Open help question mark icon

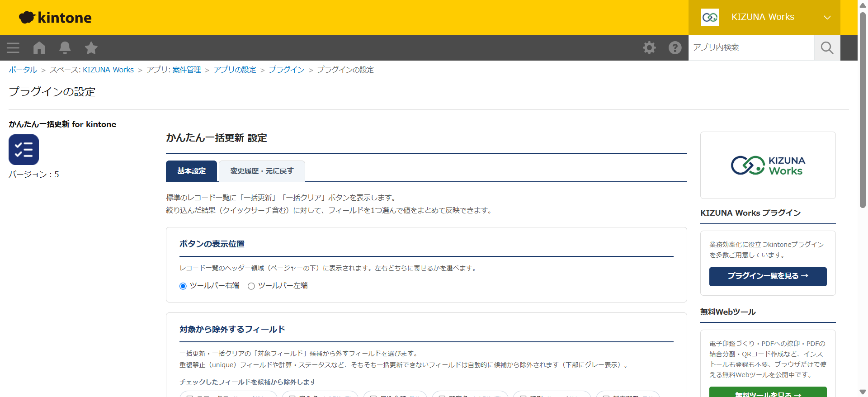(x=675, y=47)
